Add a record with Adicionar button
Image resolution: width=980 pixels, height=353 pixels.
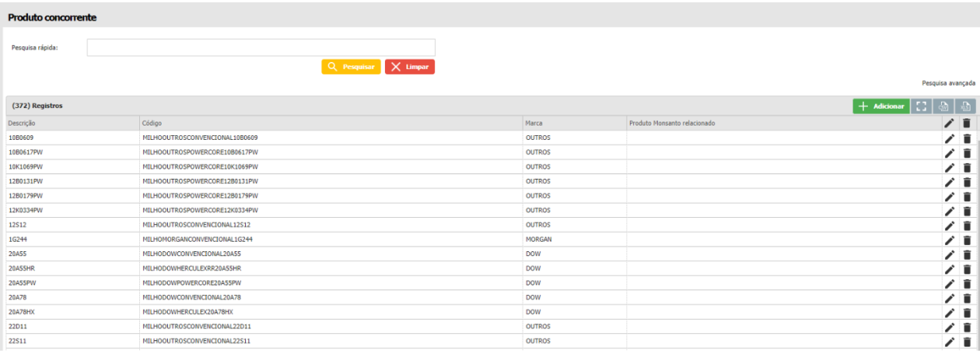pos(881,107)
